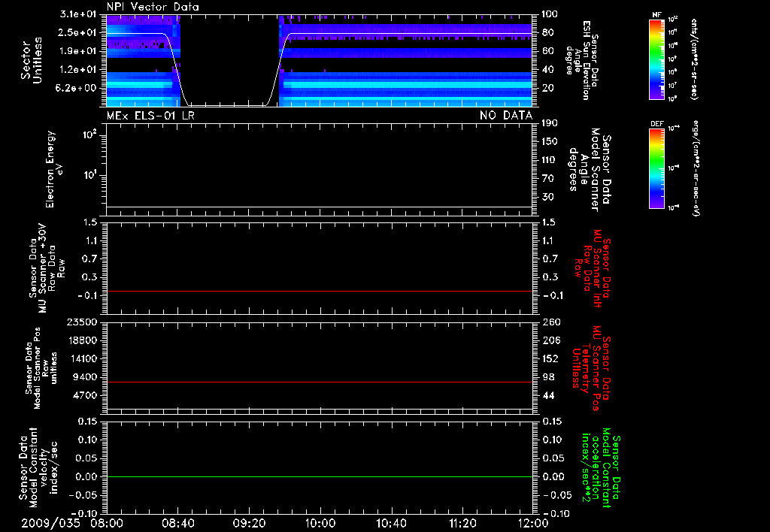This screenshot has height=532, width=770.
Task: Click the red MU Scanner Pos Telemetry label
Action: coord(591,368)
